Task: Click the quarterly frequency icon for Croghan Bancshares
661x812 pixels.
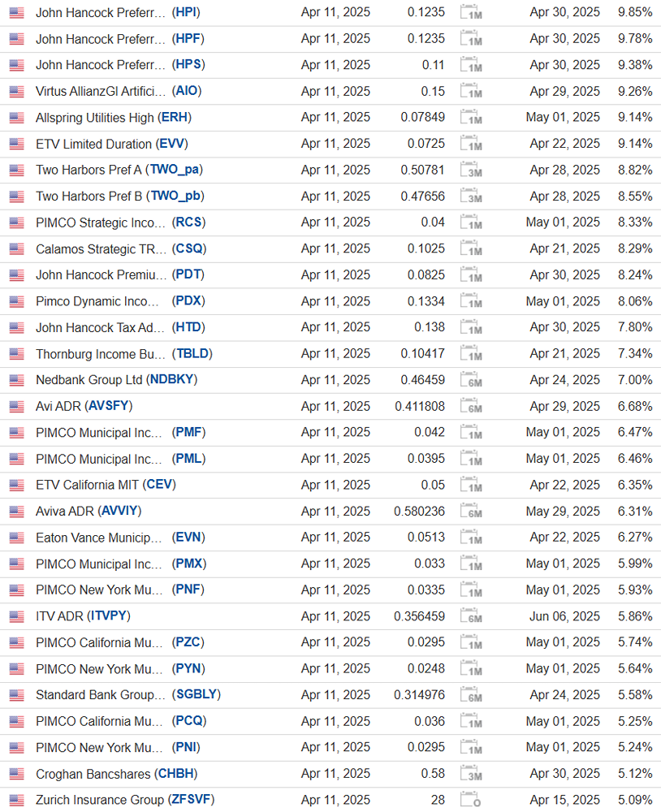Action: (471, 774)
